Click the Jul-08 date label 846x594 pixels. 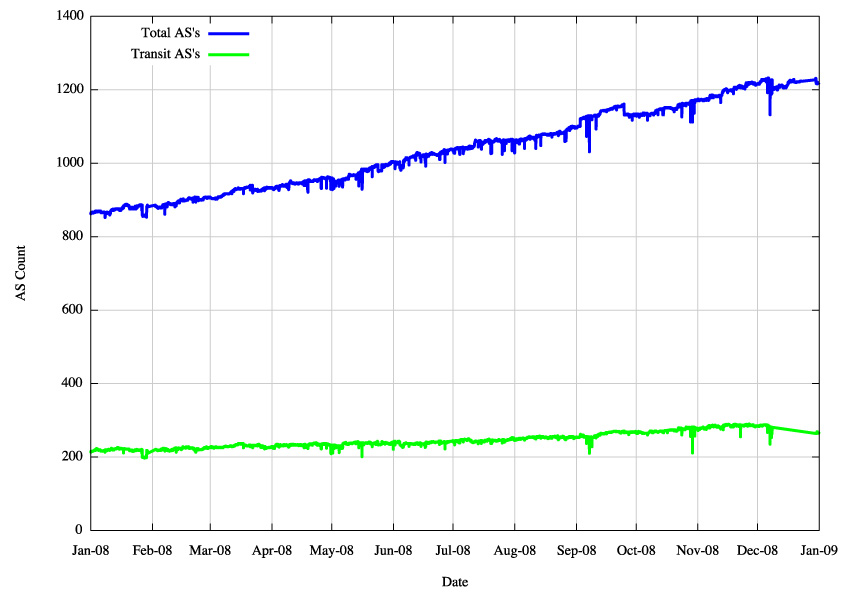(453, 550)
